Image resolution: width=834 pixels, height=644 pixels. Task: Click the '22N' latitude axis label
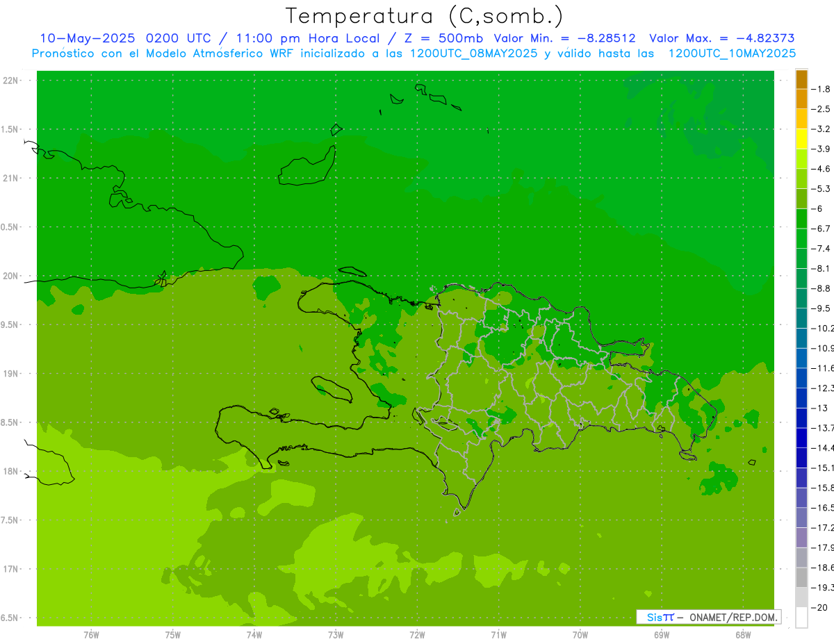click(x=11, y=81)
